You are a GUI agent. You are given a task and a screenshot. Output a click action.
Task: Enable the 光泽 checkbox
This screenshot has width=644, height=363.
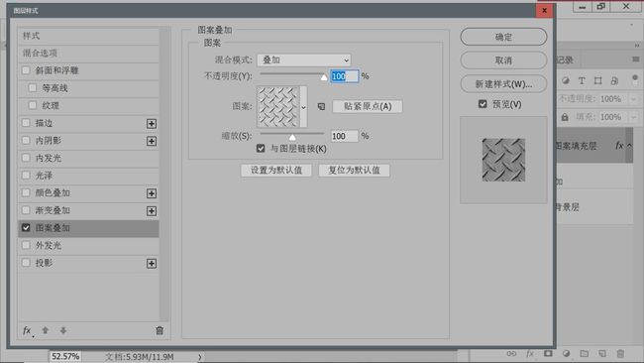(26, 176)
